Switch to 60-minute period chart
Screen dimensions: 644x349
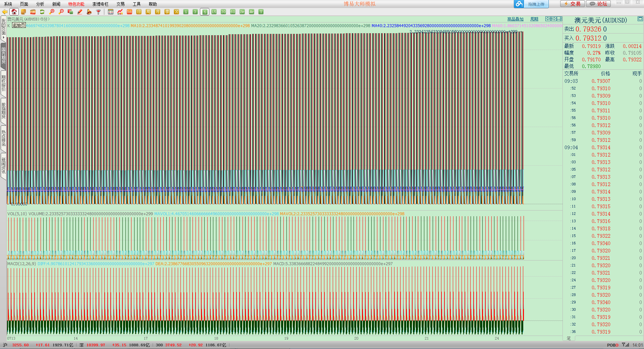[233, 12]
